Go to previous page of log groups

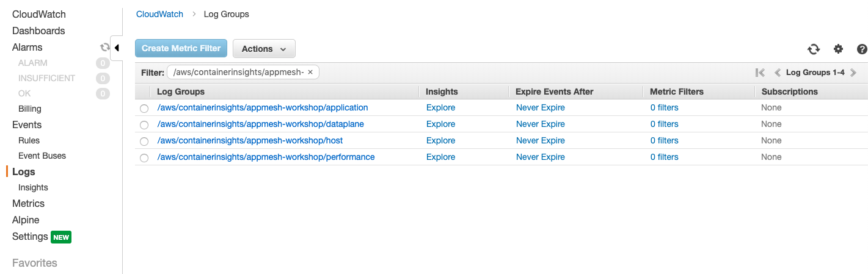(777, 72)
